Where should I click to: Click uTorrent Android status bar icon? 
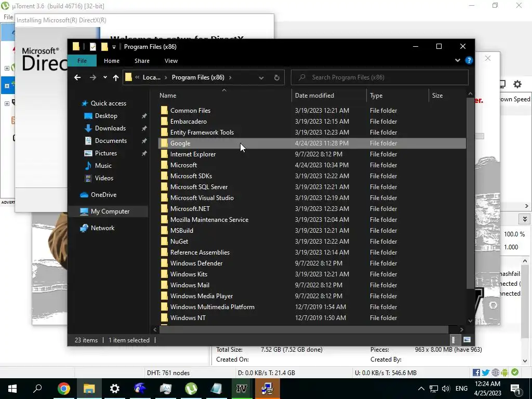click(x=504, y=373)
